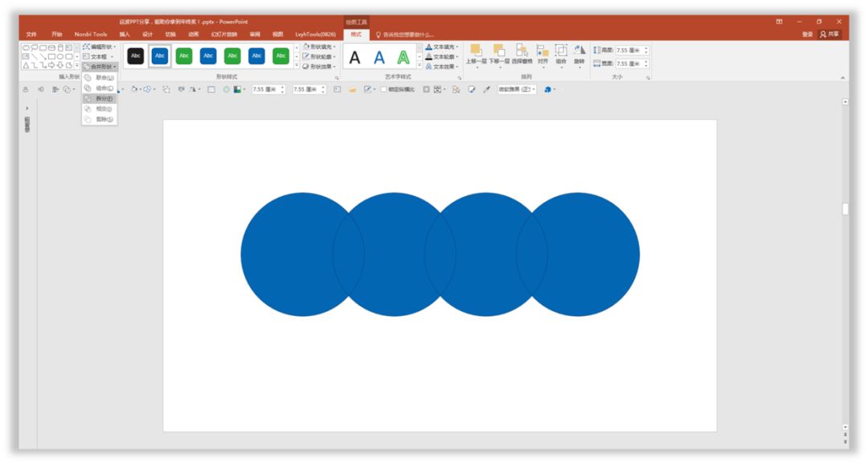Switch to the 视图 View tab
Screen dimensions: 868x464
(x=278, y=35)
